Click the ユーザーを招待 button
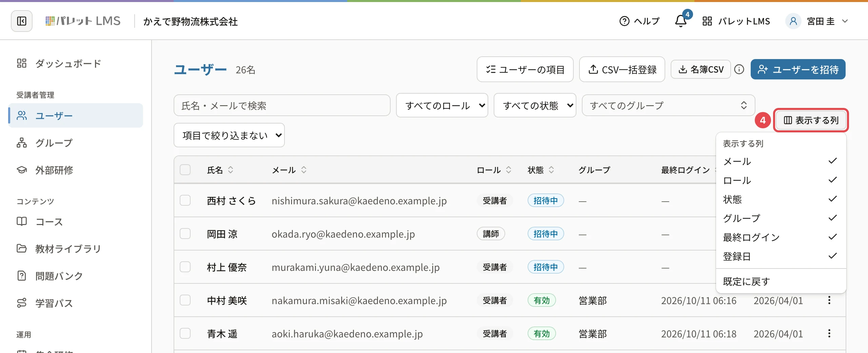This screenshot has height=353, width=868. click(798, 69)
